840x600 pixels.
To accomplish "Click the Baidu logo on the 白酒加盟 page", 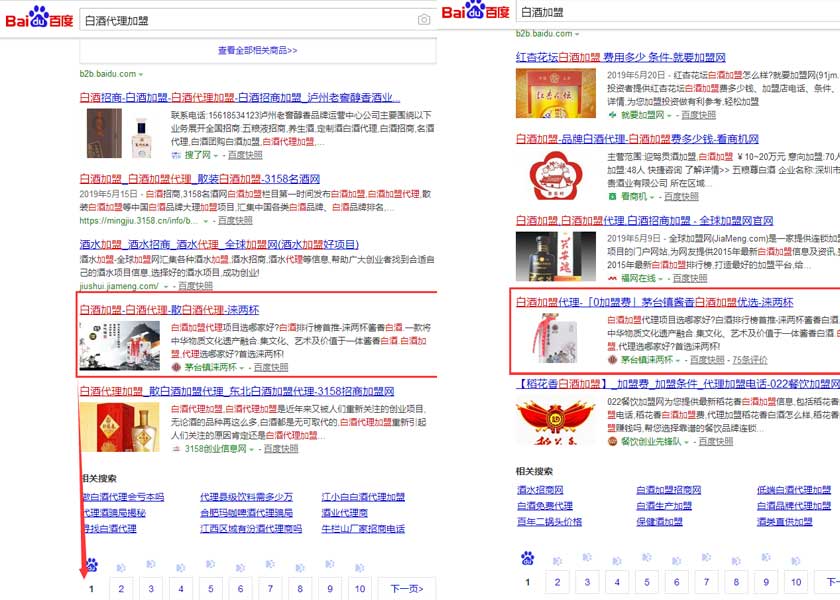I will click(x=475, y=10).
